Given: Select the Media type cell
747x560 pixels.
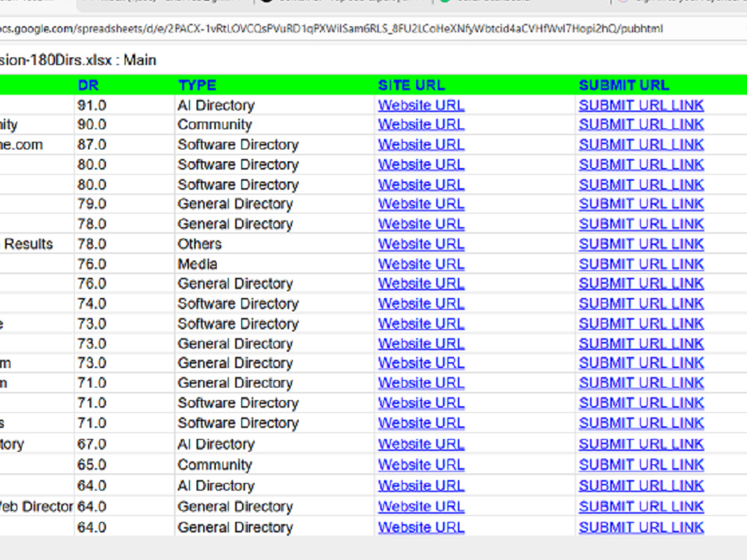Looking at the screenshot, I should point(275,264).
